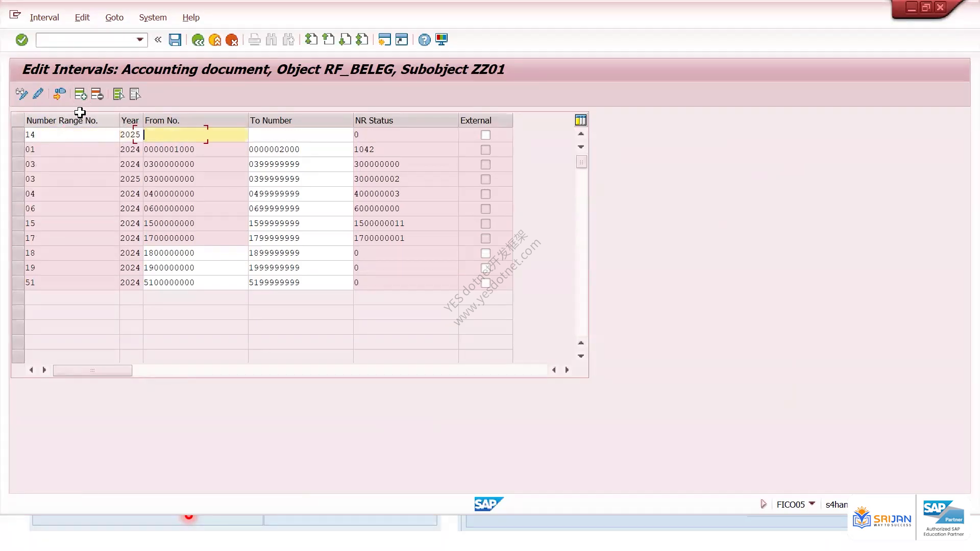Save using the floppy disk icon
The height and width of the screenshot is (551, 980).
point(175,40)
